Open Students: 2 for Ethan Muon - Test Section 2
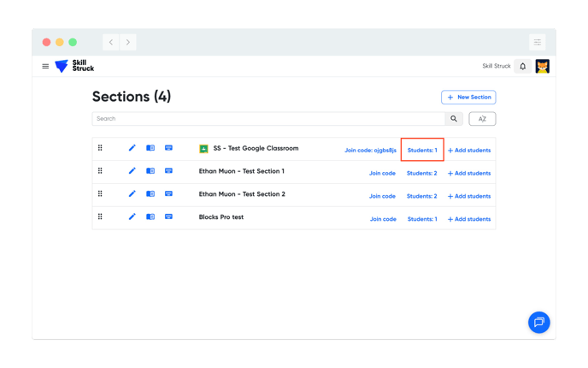The width and height of the screenshot is (588, 368). pyautogui.click(x=421, y=196)
